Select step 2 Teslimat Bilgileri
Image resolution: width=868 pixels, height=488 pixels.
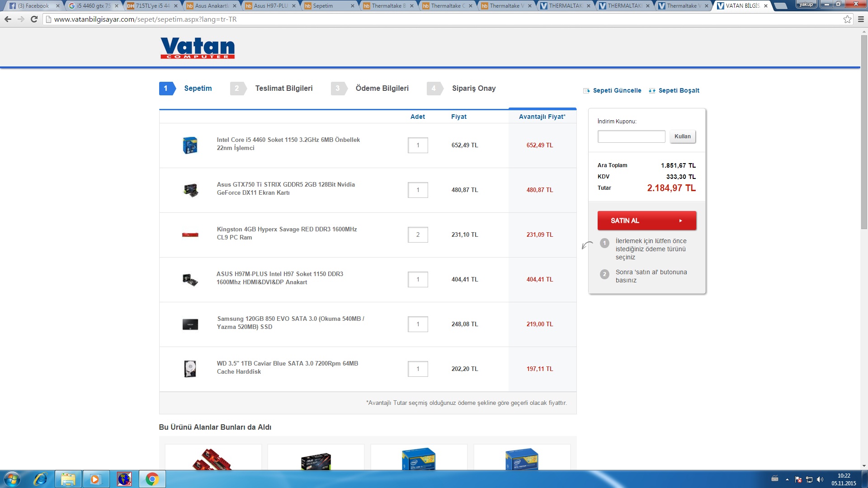(271, 89)
